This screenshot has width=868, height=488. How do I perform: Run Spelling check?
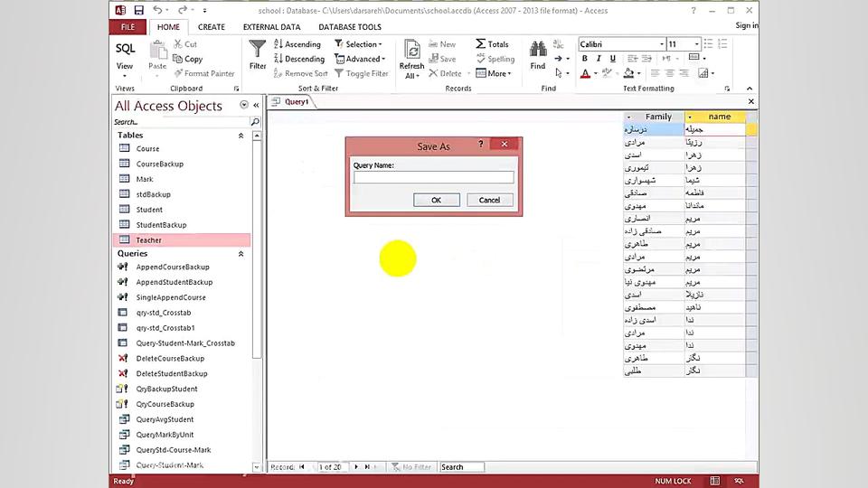click(x=495, y=59)
